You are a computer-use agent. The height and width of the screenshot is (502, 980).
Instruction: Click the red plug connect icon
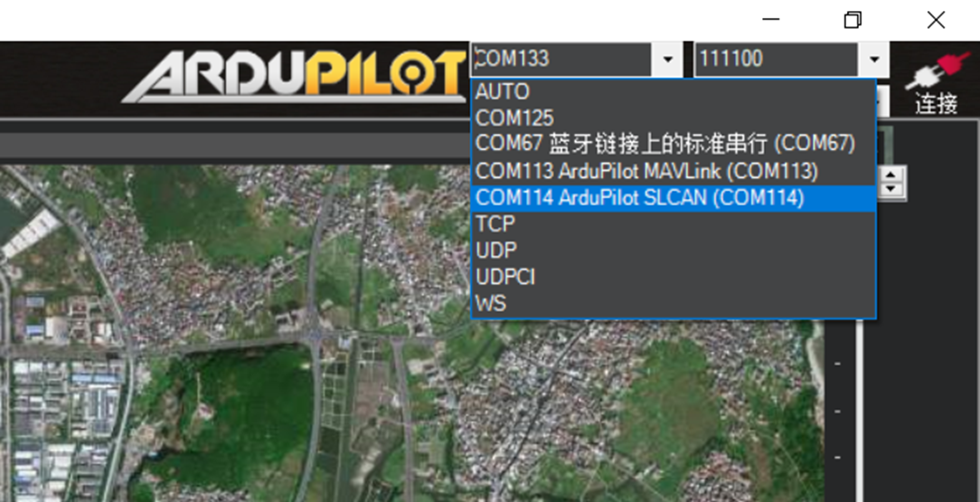coord(935,70)
